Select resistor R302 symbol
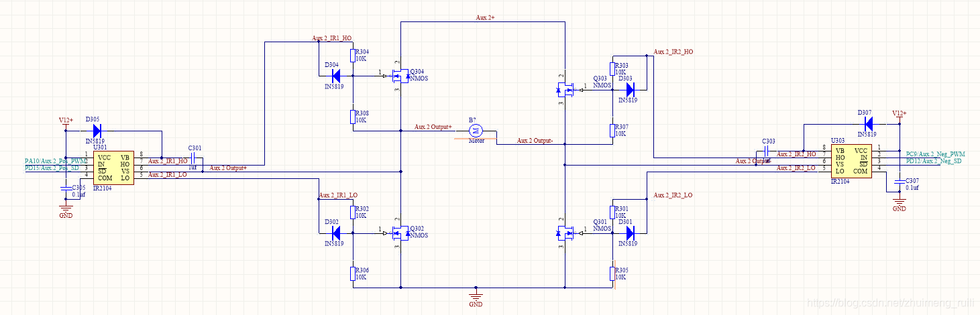The image size is (980, 315). [x=352, y=212]
